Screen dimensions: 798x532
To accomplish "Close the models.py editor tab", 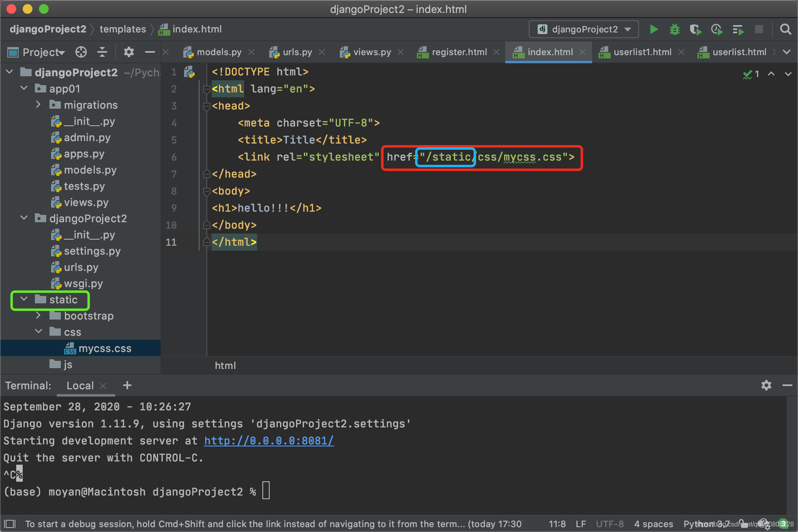I will coord(251,52).
